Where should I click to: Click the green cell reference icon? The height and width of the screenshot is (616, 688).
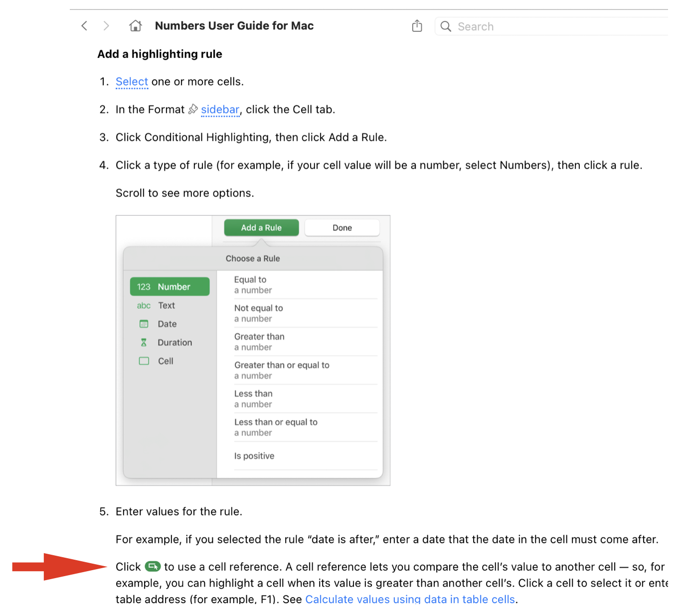point(153,567)
